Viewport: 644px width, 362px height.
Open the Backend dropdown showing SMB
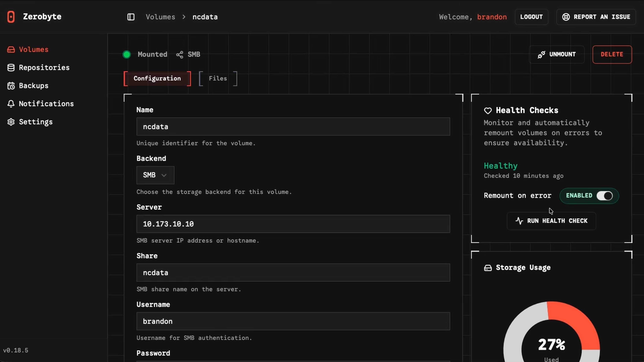(x=155, y=175)
